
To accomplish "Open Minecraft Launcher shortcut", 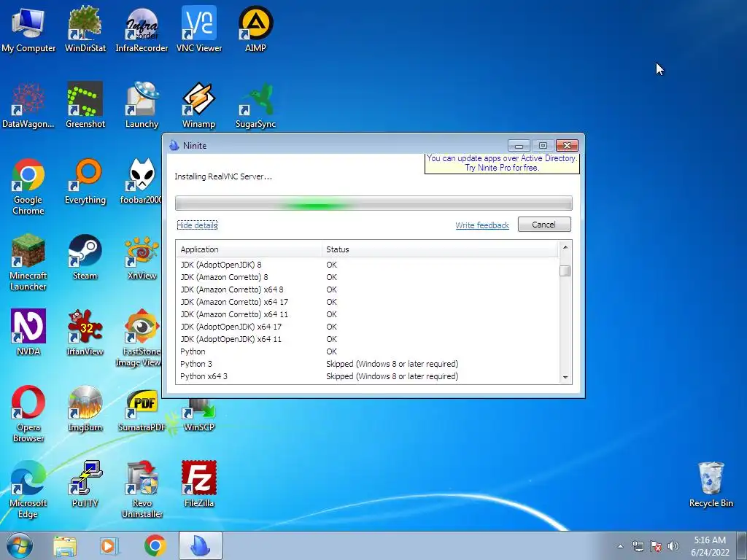I will (28, 262).
